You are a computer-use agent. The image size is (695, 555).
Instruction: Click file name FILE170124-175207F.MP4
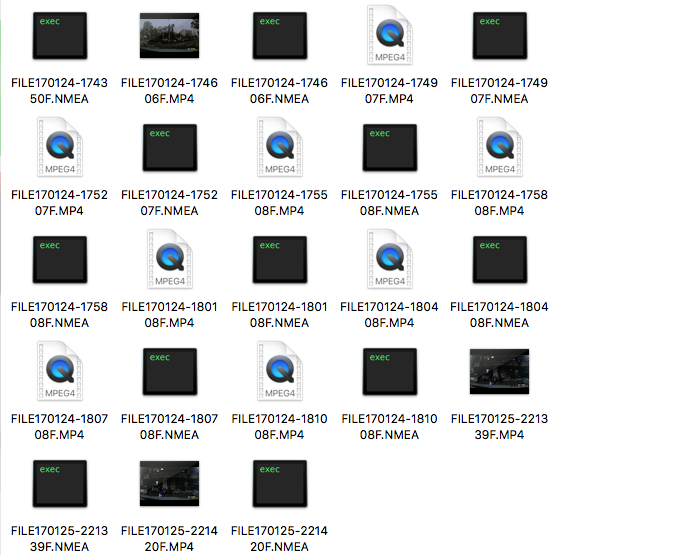tap(59, 203)
